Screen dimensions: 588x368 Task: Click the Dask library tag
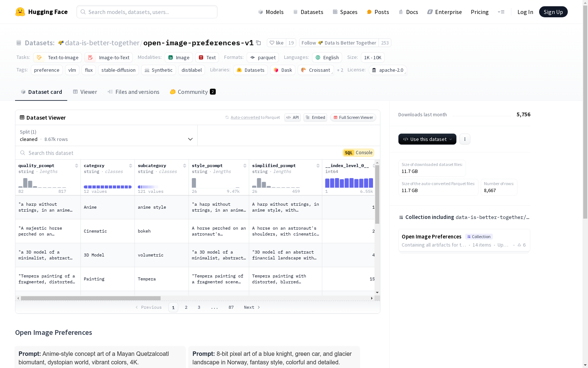click(x=283, y=70)
